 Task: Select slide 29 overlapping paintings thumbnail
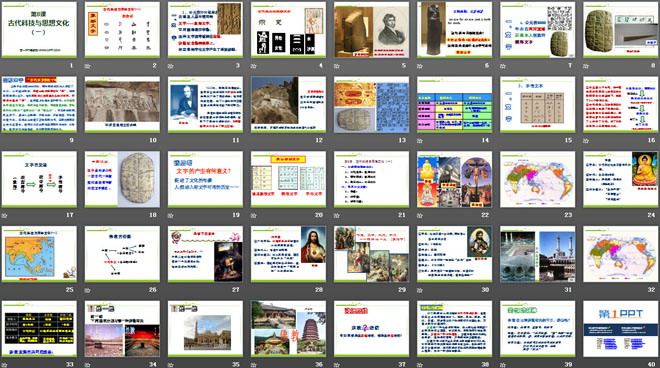(x=371, y=254)
